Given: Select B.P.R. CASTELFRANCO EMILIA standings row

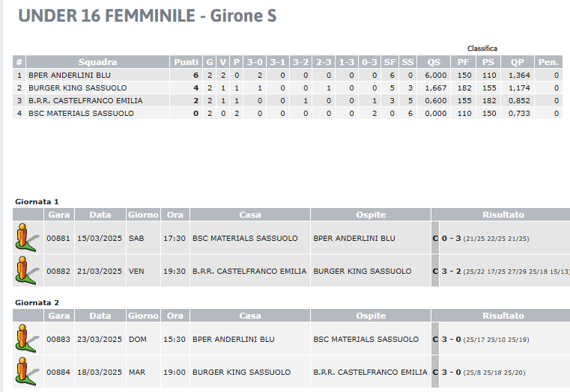Looking at the screenshot, I should click(x=288, y=100).
